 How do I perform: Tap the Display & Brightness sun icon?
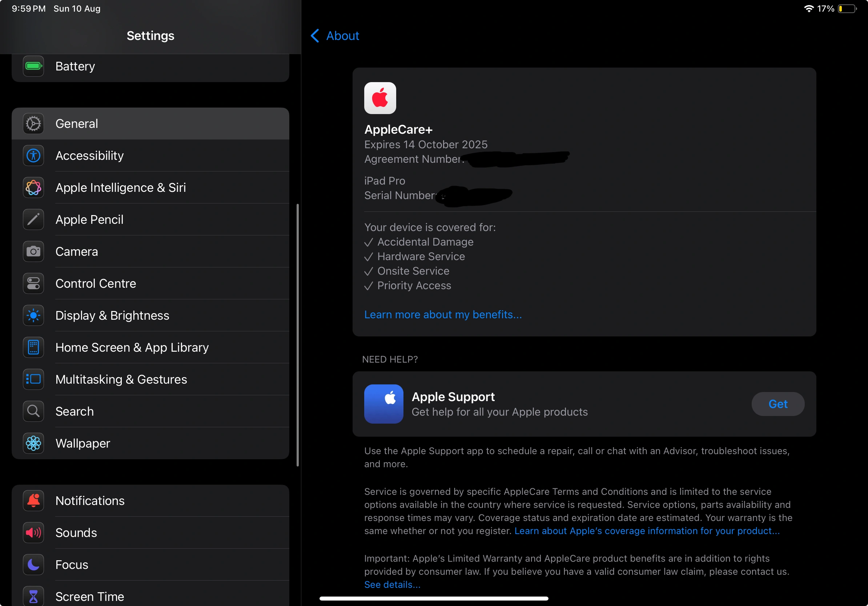tap(33, 315)
